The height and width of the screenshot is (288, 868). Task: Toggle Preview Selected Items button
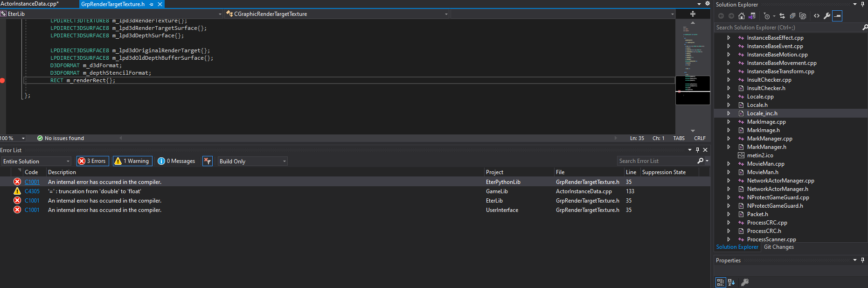click(838, 16)
